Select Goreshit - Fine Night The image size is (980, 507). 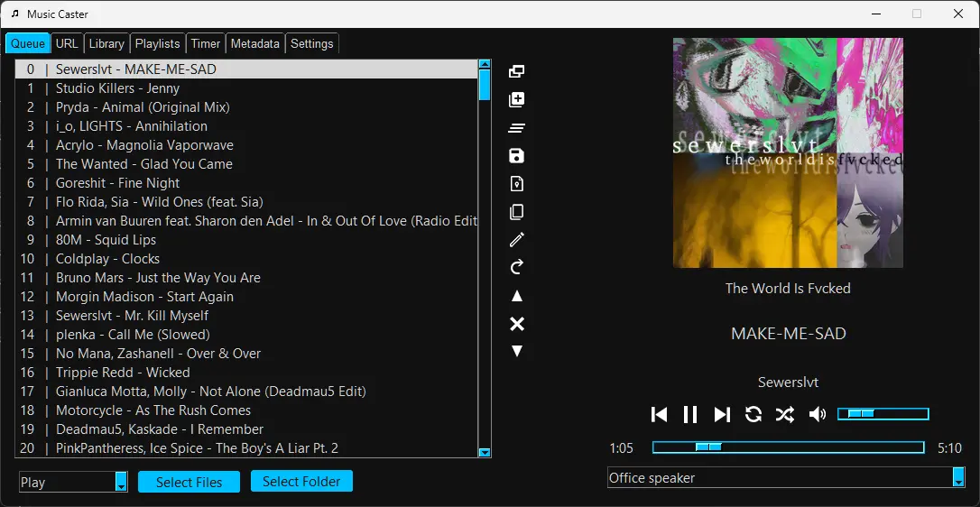[246, 183]
